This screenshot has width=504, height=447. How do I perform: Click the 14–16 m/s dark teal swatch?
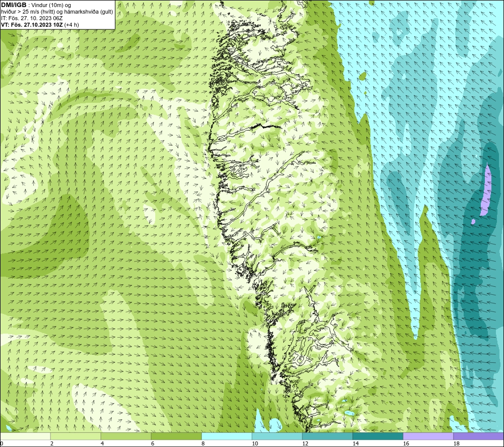378,436
